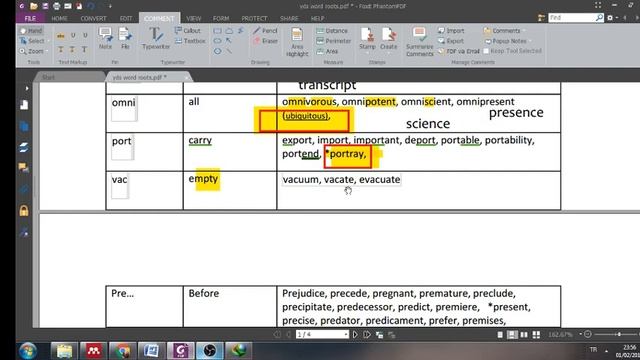Click the open folder quick toolbar icon
Screen dimensions: 640x360
(34, 6)
